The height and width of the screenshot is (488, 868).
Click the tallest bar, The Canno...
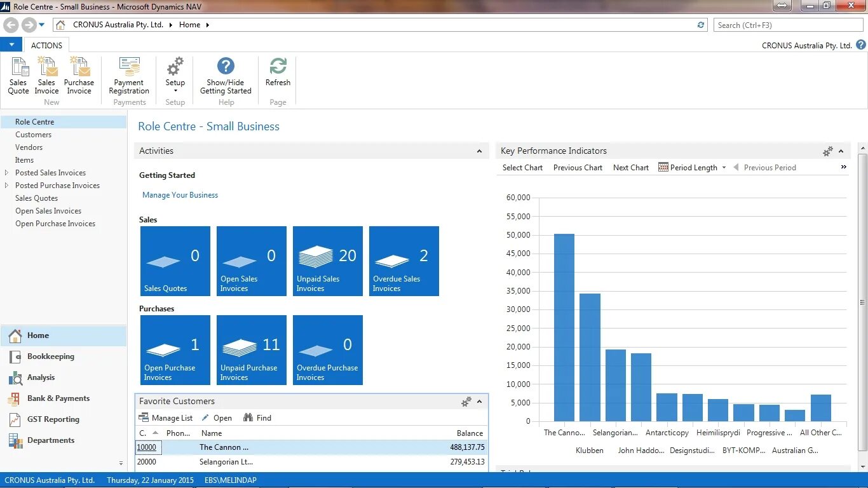click(564, 327)
